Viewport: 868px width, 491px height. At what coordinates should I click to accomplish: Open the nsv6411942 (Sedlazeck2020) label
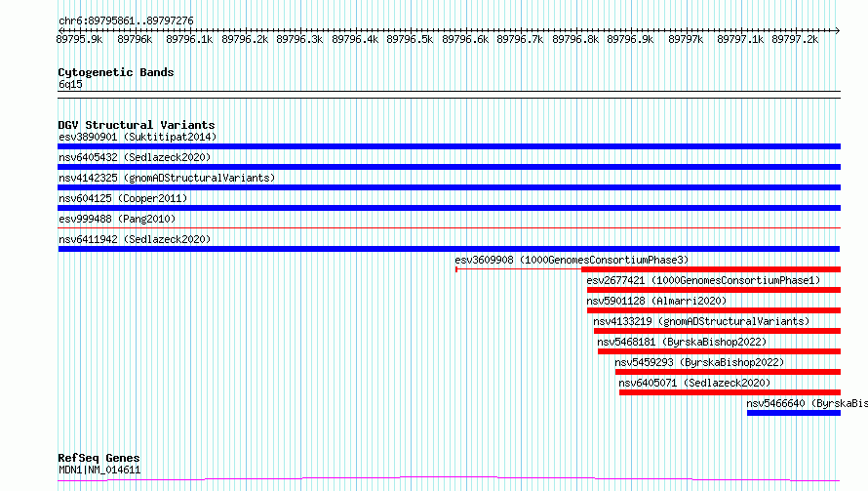point(135,239)
